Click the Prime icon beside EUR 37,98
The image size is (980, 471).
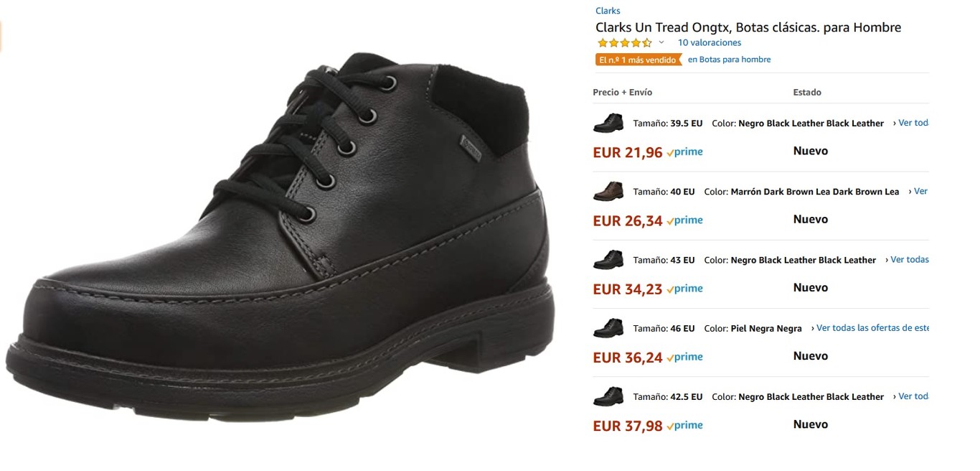click(x=684, y=425)
